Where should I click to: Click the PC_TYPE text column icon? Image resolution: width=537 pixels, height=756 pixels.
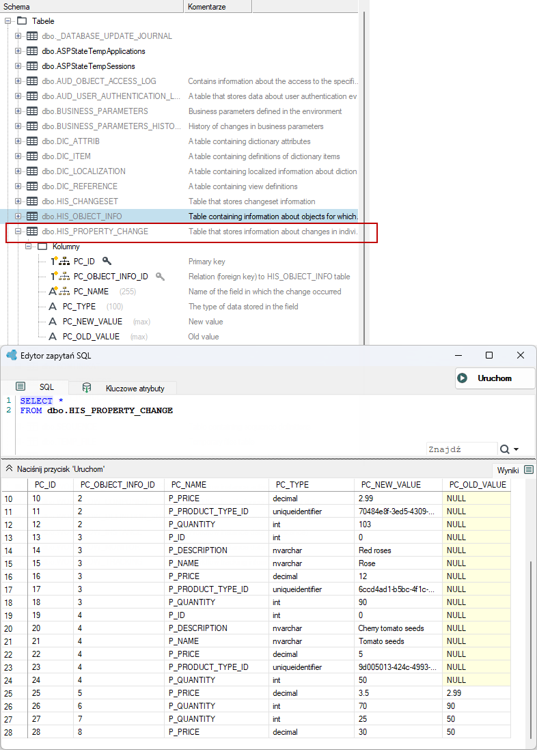click(x=53, y=307)
